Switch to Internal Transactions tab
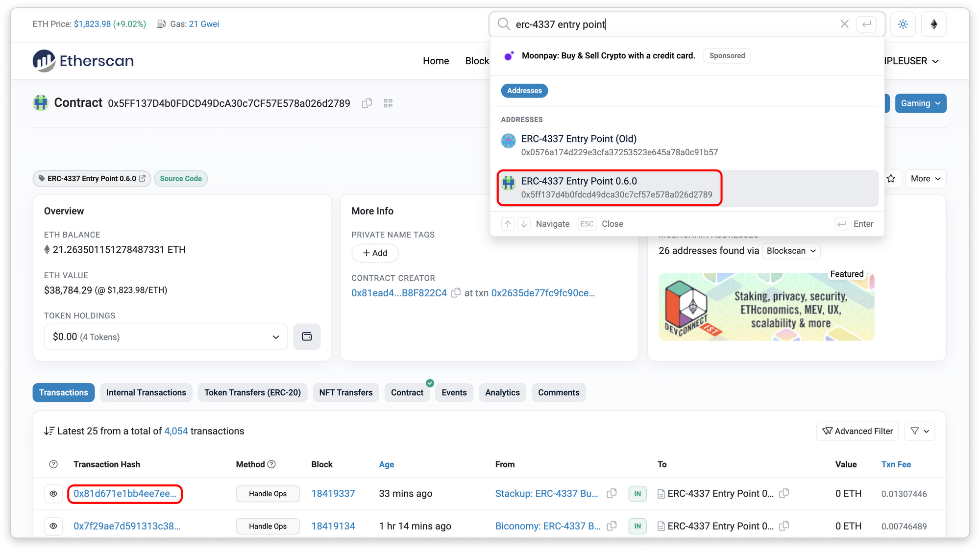 [146, 393]
